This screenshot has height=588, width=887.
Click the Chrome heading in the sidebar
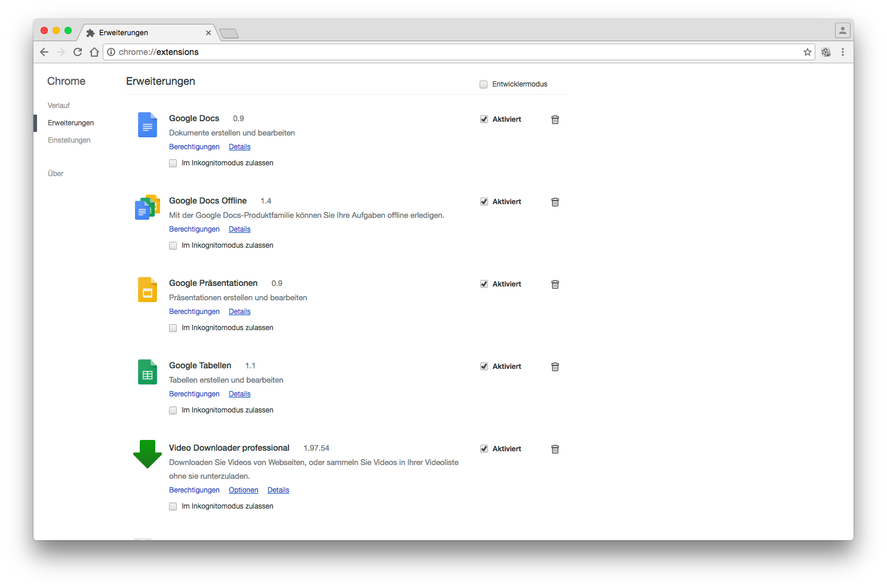tap(66, 81)
